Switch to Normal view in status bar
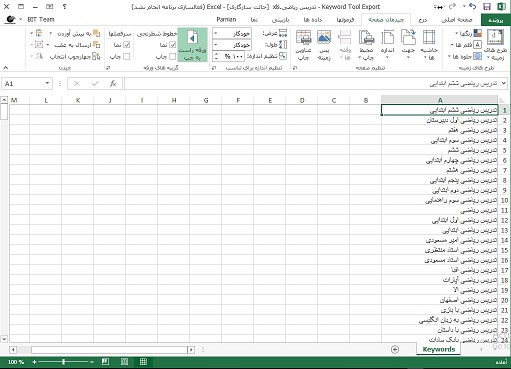The image size is (511, 369). coord(143,362)
